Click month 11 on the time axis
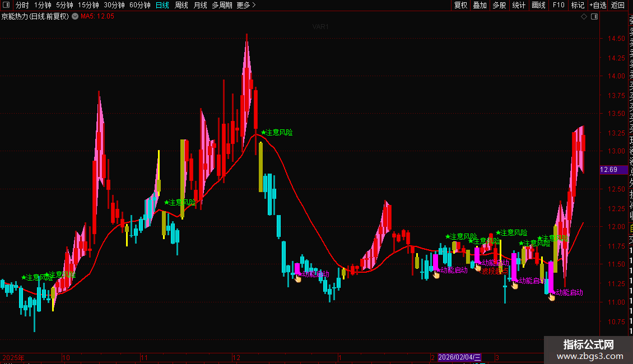633x364 pixels. pos(144,357)
